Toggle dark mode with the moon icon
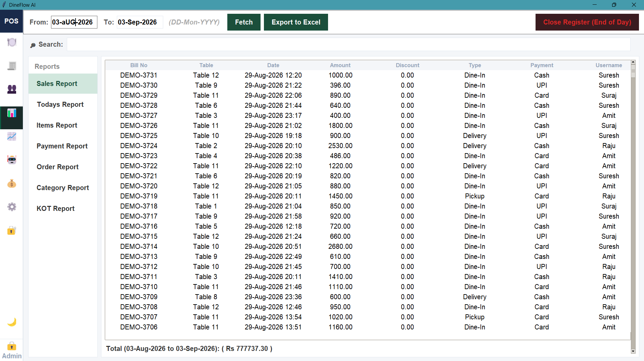Screen dimensions: 644x361 pos(12,322)
